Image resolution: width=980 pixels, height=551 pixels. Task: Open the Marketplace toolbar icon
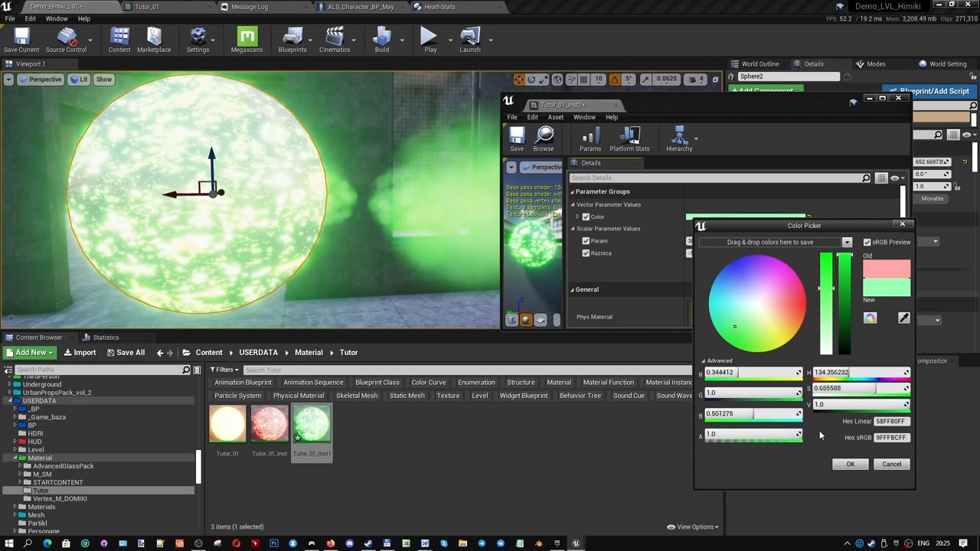[x=154, y=41]
